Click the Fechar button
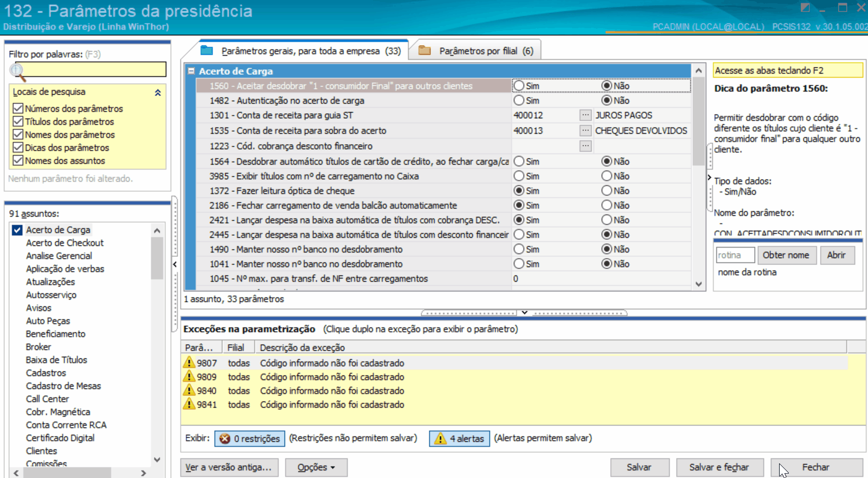 coord(816,467)
